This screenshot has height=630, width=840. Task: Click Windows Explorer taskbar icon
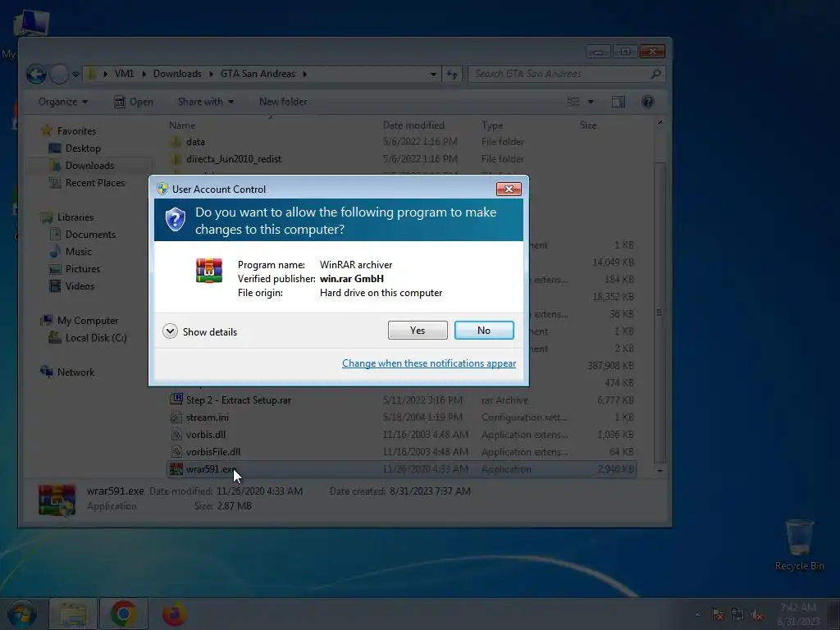pos(73,614)
